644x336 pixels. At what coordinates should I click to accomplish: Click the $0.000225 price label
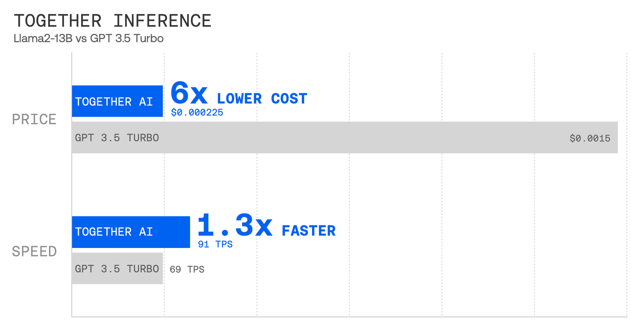coord(197,113)
